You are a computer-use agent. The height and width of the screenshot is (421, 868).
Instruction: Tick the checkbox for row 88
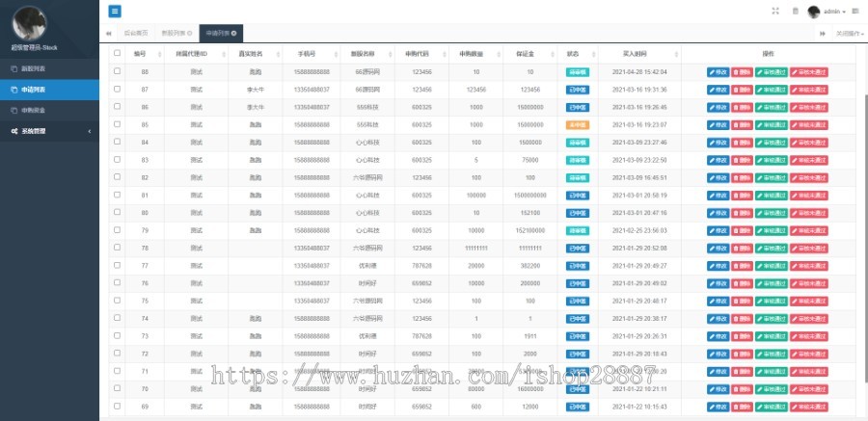click(117, 71)
